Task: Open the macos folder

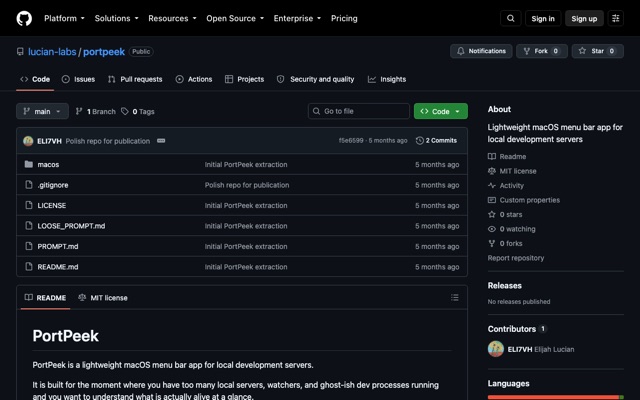Action: point(48,164)
